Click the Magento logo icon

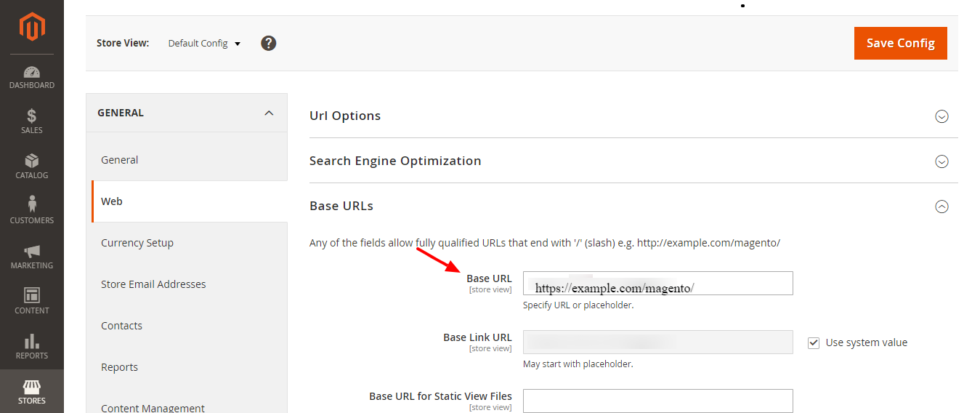click(32, 28)
